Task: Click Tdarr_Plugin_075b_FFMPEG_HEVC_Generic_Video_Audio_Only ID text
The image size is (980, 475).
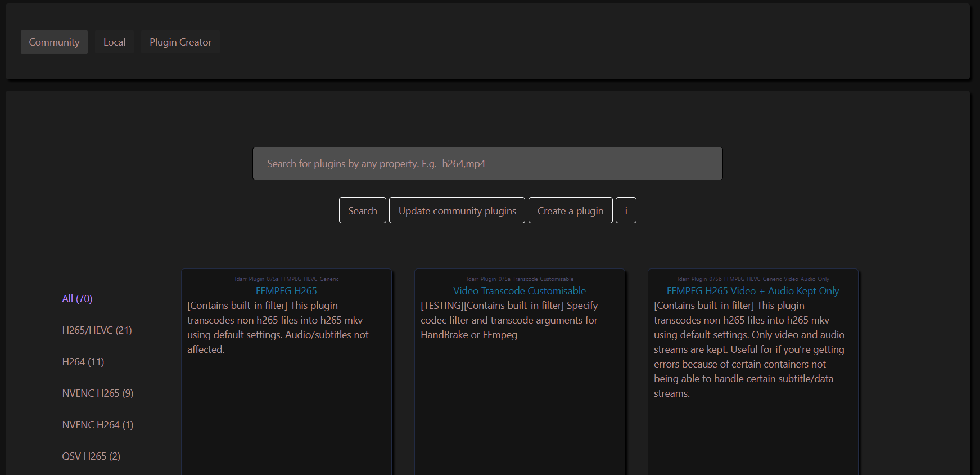Action: click(753, 279)
